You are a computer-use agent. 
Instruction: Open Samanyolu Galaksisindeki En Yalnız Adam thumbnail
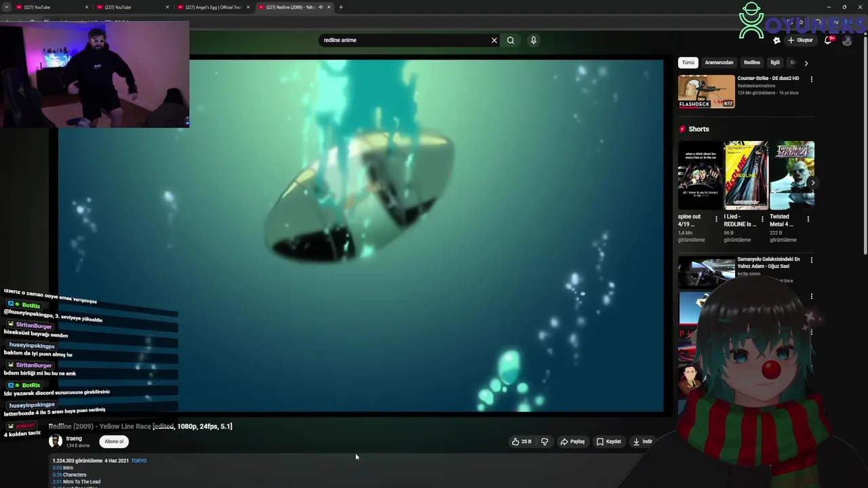pyautogui.click(x=707, y=272)
